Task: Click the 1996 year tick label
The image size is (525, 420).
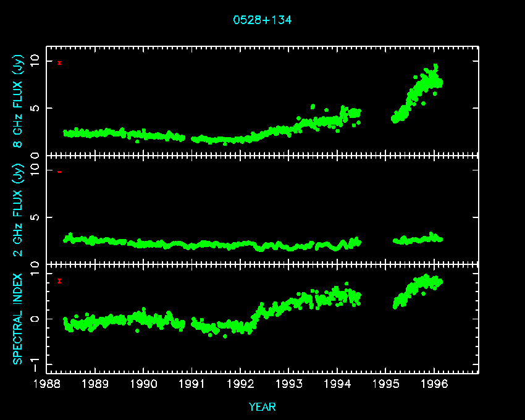Action: pyautogui.click(x=434, y=384)
